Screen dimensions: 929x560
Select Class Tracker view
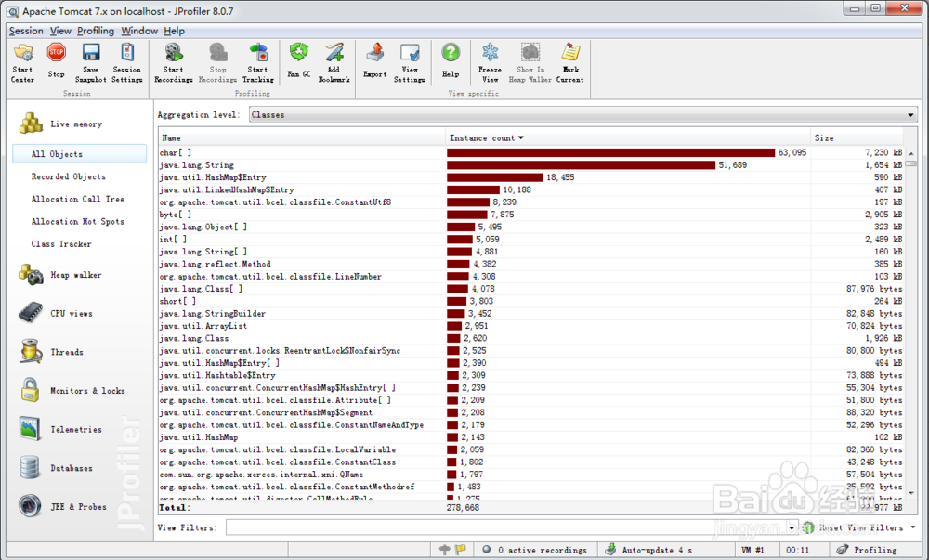(x=61, y=244)
